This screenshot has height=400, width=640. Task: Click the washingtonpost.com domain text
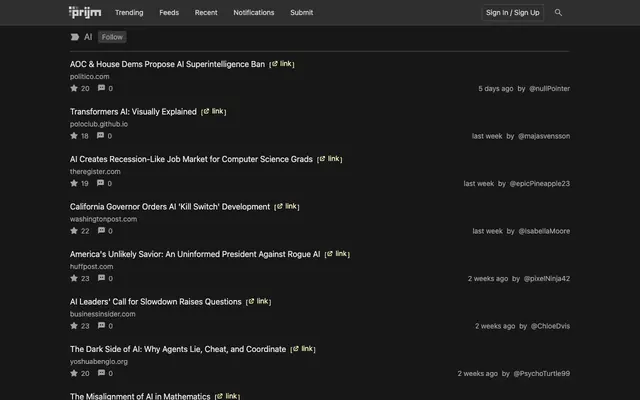click(103, 219)
